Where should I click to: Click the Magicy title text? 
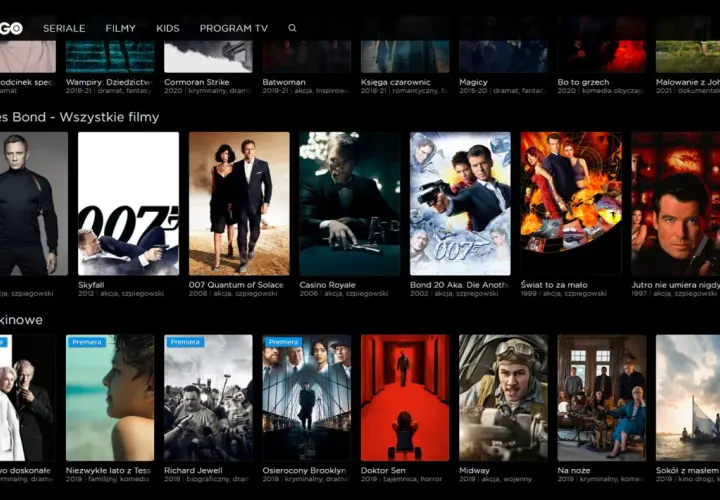473,82
